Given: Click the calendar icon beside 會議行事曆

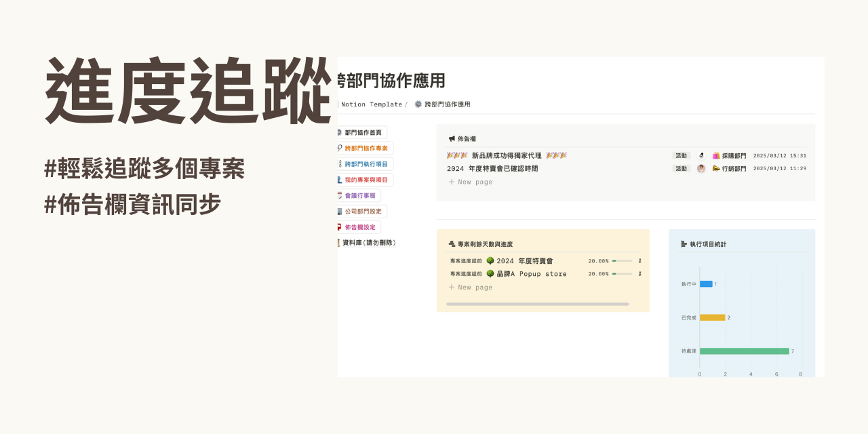Looking at the screenshot, I should (339, 195).
